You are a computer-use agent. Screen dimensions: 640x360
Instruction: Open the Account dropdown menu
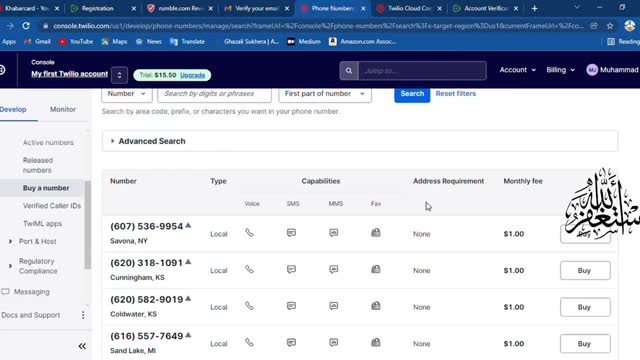click(518, 70)
